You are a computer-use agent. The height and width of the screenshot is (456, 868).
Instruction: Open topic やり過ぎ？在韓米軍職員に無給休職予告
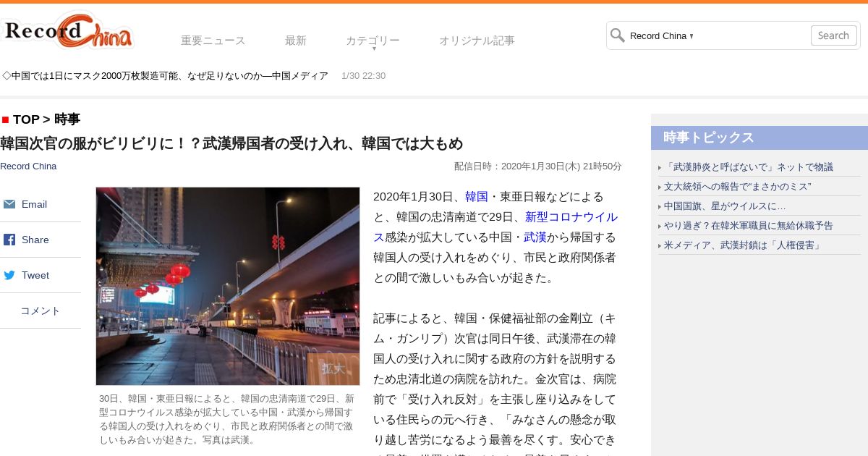[x=749, y=226]
